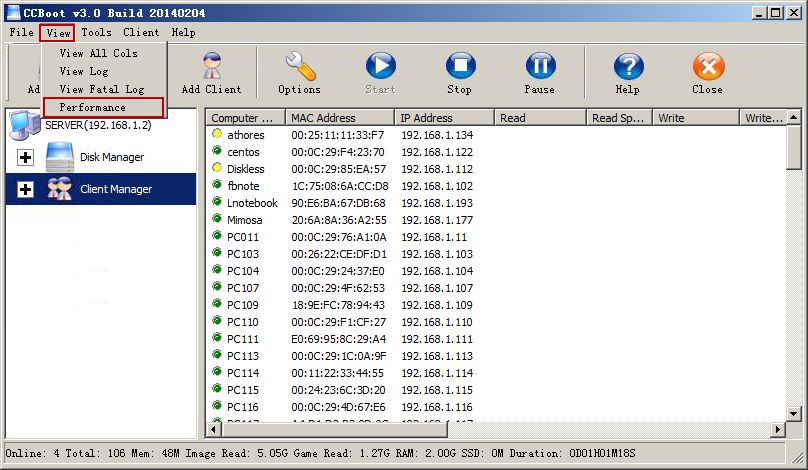Screen dimensions: 808x470
Task: Click the CCBoot title bar app icon
Action: click(13, 12)
